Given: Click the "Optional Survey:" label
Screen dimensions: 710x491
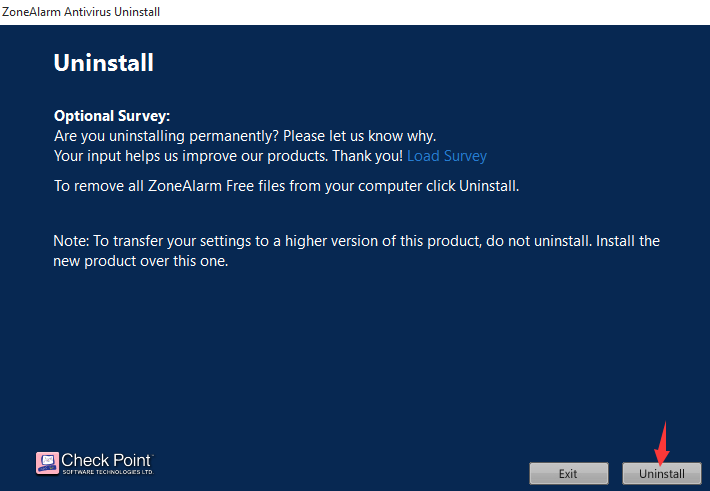Looking at the screenshot, I should pyautogui.click(x=112, y=116).
